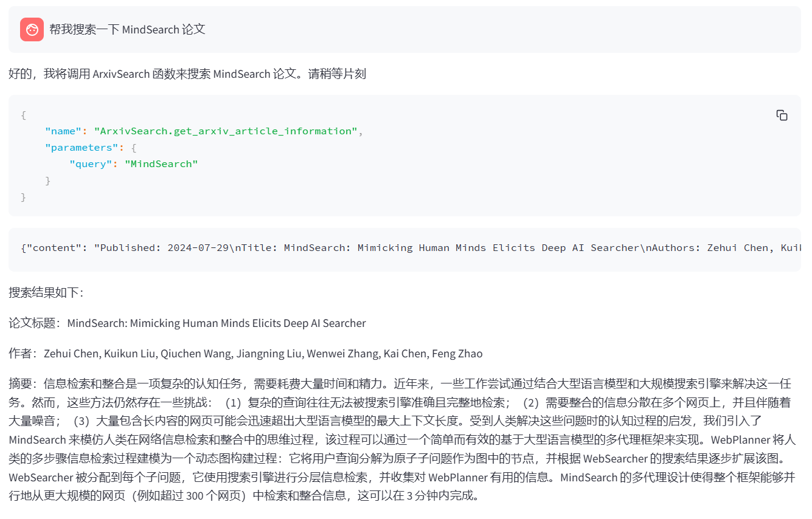Select the "MindSearch" query value in code
Image resolution: width=812 pixels, height=519 pixels.
coord(161,164)
